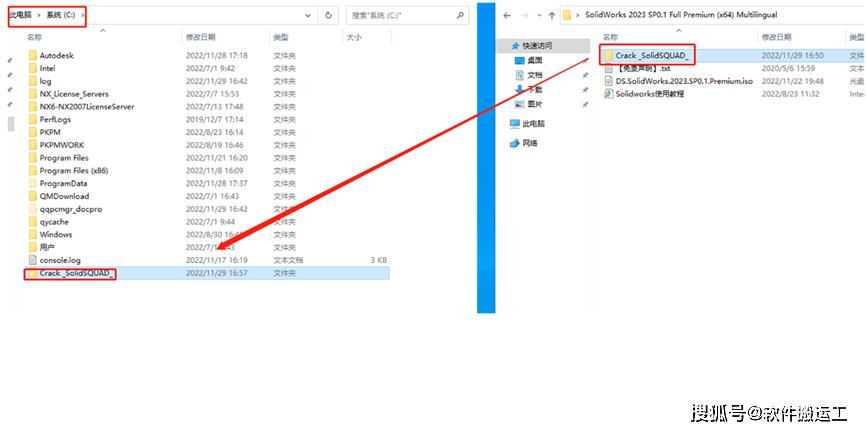The width and height of the screenshot is (866, 432).
Task: Open the PKPM folder icon
Action: [33, 132]
